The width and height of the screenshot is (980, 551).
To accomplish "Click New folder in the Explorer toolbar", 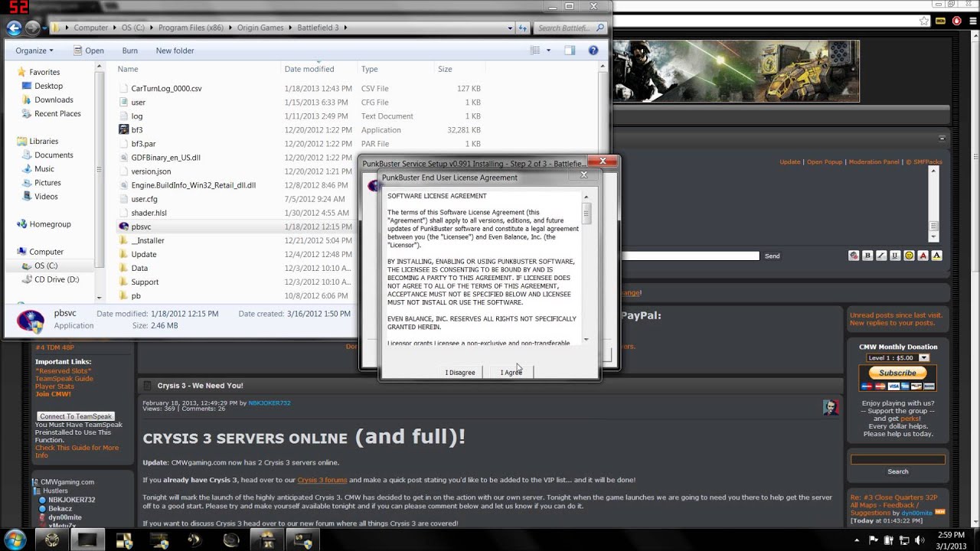I will (175, 51).
